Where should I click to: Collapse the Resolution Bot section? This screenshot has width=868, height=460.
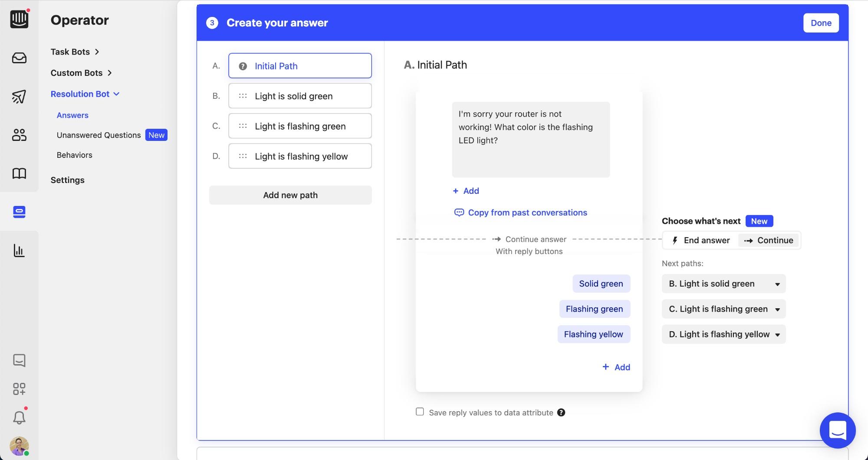(x=85, y=94)
